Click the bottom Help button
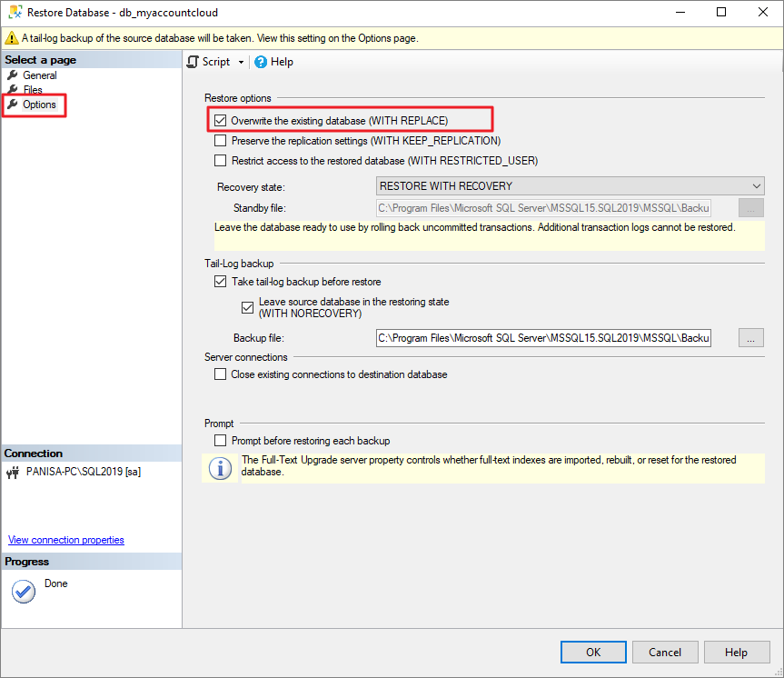The width and height of the screenshot is (784, 678). (737, 652)
